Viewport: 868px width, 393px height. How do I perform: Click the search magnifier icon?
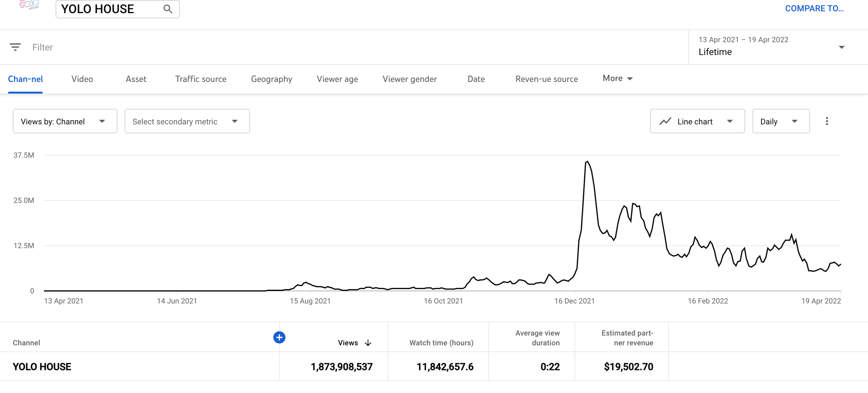pos(168,9)
